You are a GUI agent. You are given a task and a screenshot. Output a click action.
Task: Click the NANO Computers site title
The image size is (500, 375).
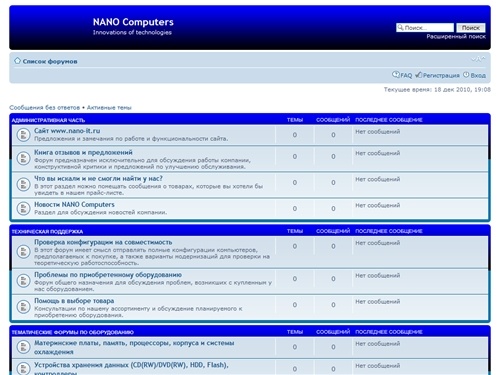pyautogui.click(x=133, y=22)
